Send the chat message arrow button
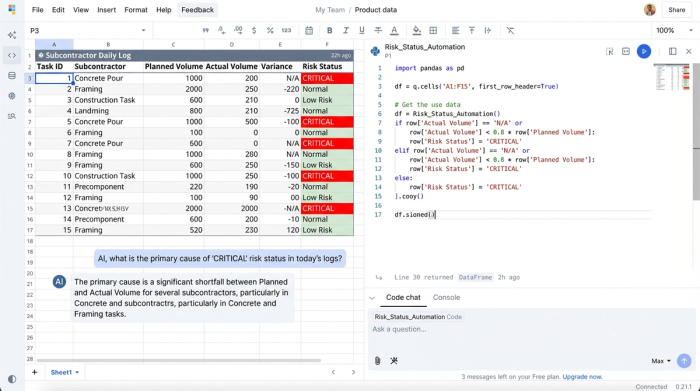Image resolution: width=700 pixels, height=391 pixels. (684, 361)
